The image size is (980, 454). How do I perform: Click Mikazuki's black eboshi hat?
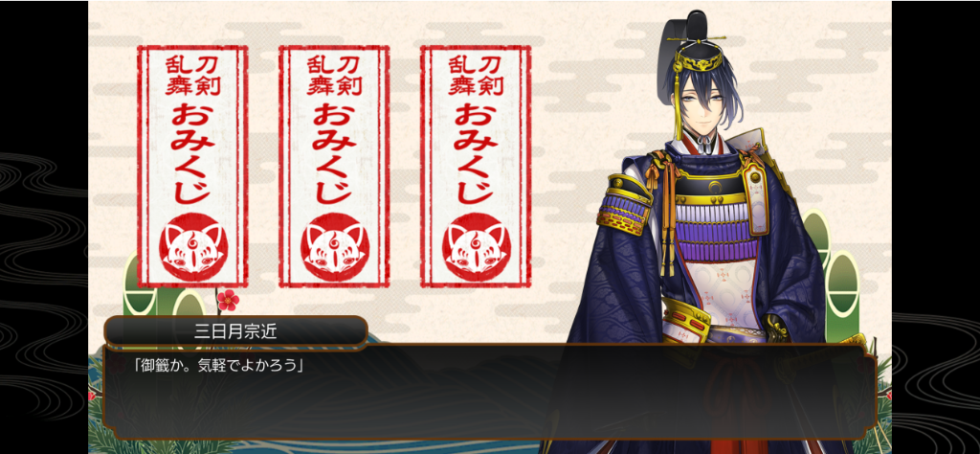tap(695, 33)
